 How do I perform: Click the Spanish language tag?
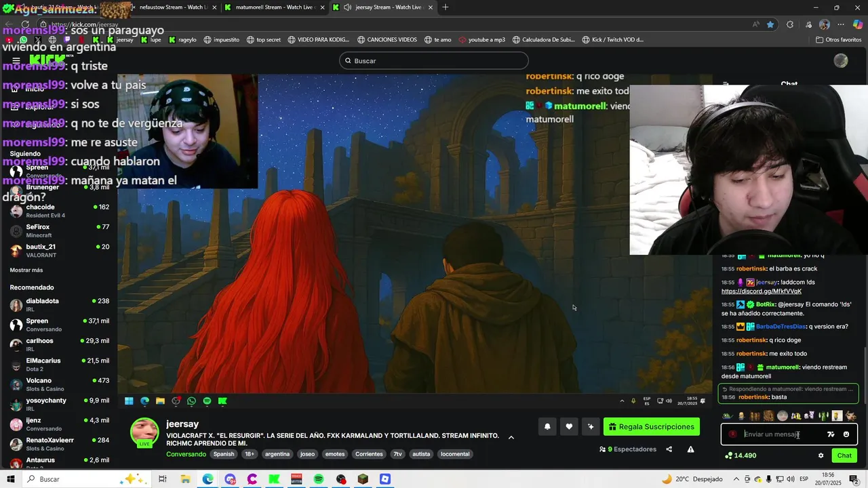coord(223,454)
